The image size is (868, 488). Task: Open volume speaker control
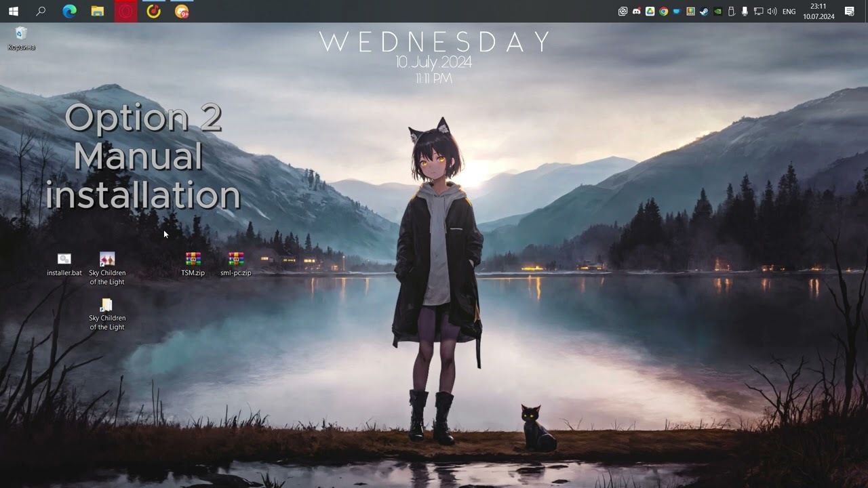coord(772,12)
